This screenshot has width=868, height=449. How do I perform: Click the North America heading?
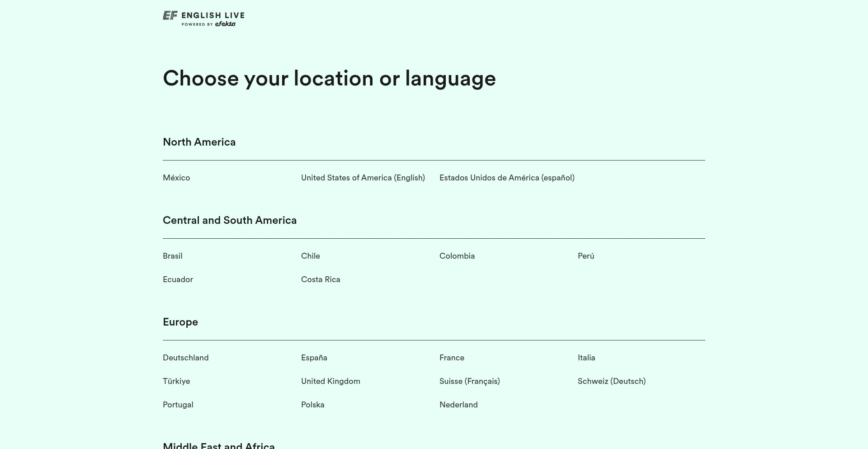199,142
